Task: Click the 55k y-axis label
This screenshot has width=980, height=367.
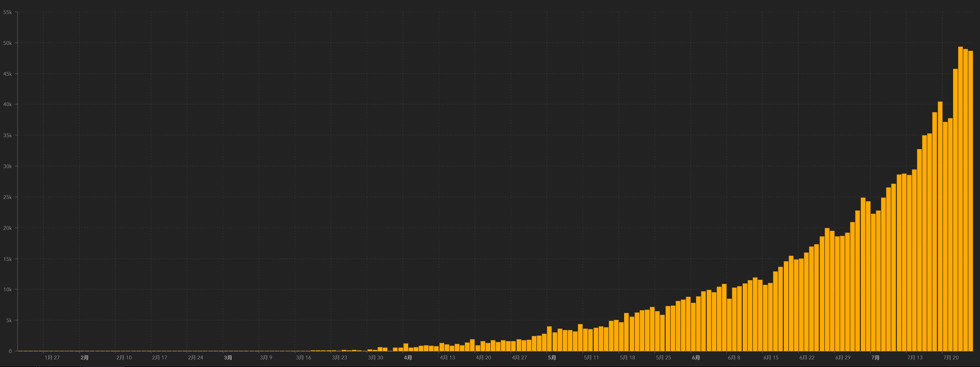Action: point(8,12)
